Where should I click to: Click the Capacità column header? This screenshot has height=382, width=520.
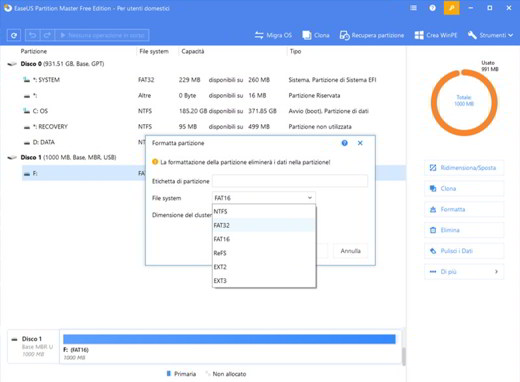coord(193,51)
